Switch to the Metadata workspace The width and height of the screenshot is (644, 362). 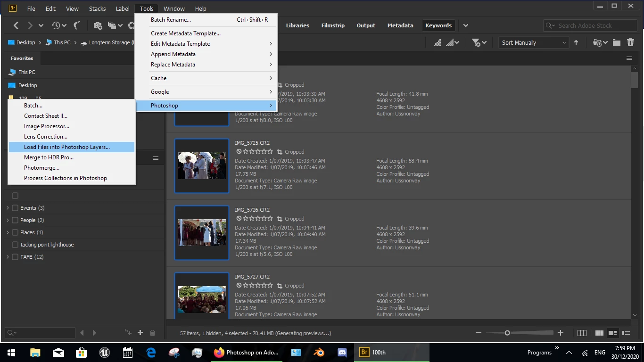pyautogui.click(x=400, y=25)
